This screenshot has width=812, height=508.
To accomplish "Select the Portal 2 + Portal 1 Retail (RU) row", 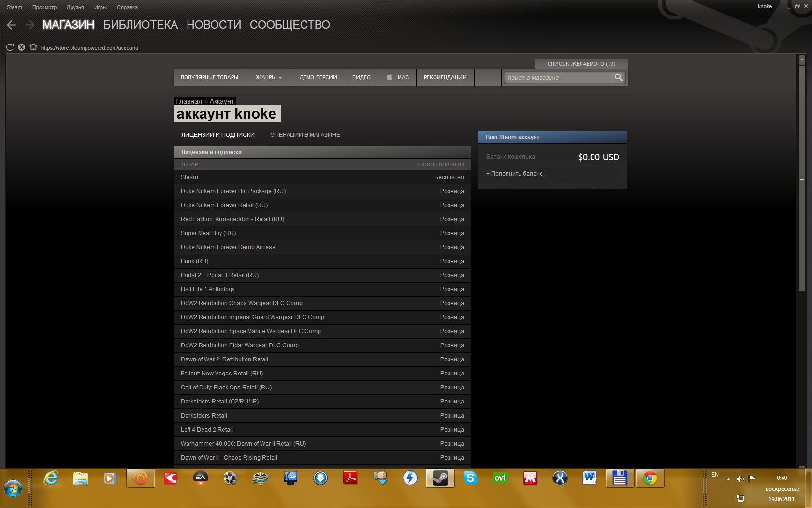I will click(x=322, y=275).
